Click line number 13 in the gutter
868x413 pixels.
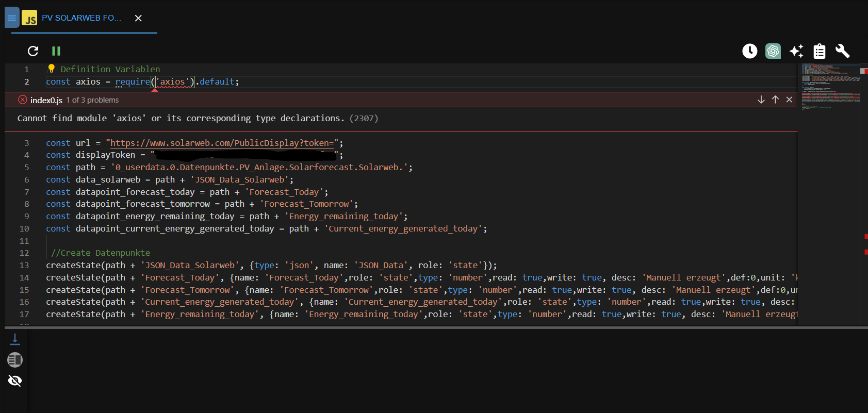(24, 265)
